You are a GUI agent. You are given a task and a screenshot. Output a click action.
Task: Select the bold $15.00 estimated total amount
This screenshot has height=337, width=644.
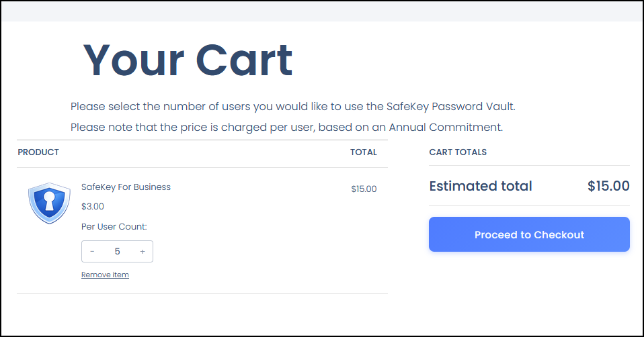click(608, 186)
